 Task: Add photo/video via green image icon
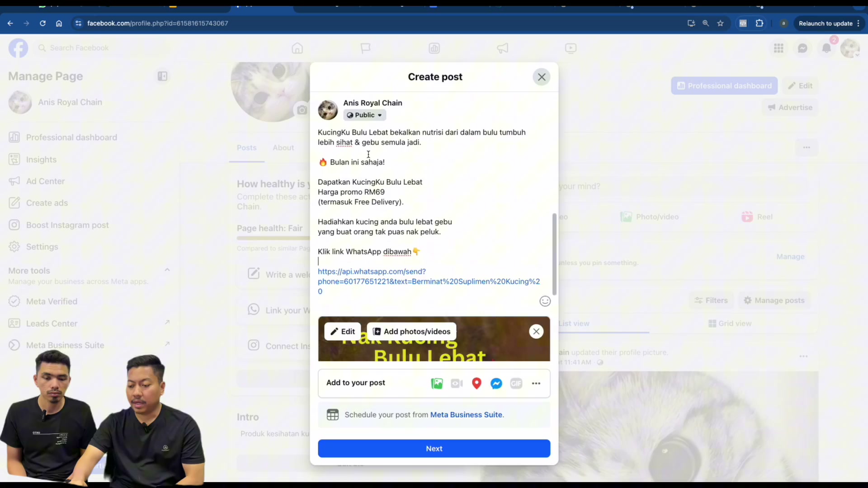[437, 384]
